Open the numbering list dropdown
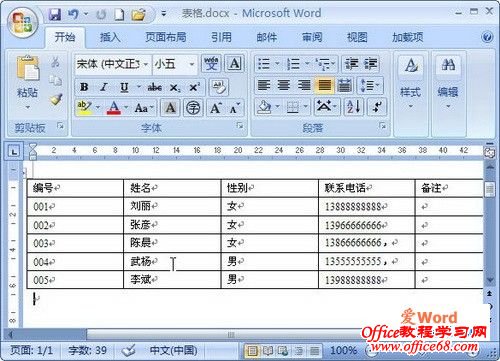The image size is (500, 361). click(307, 63)
